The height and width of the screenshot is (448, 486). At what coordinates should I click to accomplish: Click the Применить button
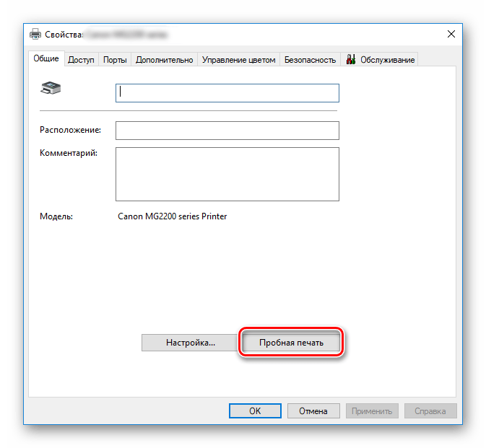[x=372, y=411]
